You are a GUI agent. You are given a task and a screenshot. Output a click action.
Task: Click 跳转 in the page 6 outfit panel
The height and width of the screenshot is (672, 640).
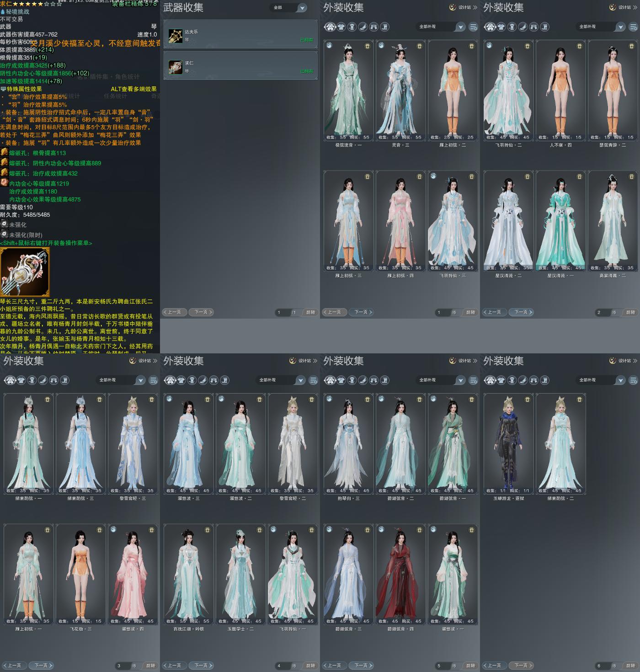[x=631, y=666]
